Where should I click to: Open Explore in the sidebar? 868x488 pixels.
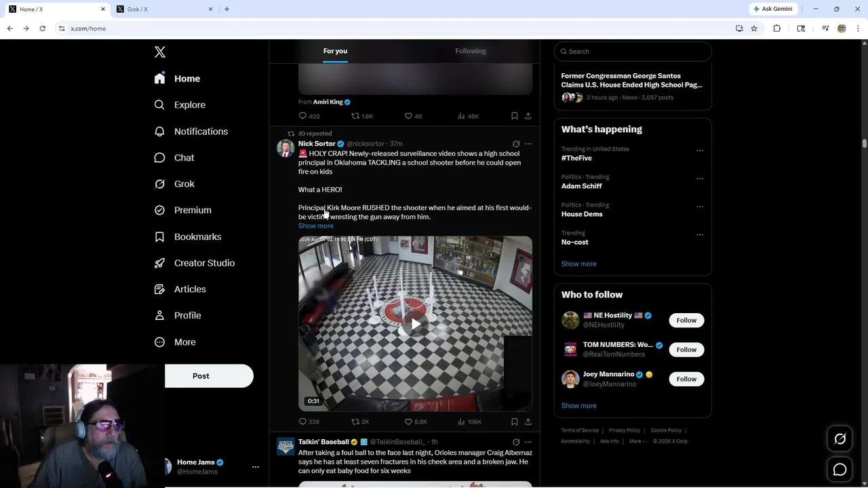click(x=180, y=105)
